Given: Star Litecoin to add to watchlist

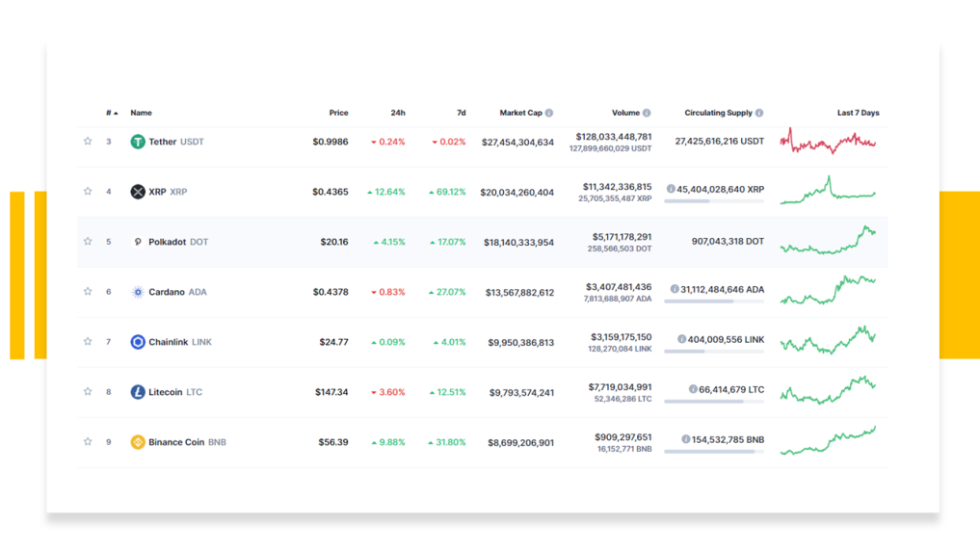Looking at the screenshot, I should [88, 391].
